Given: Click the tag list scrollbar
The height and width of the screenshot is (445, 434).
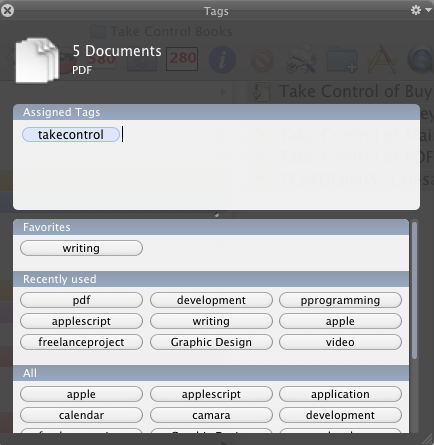Looking at the screenshot, I should pos(414,290).
